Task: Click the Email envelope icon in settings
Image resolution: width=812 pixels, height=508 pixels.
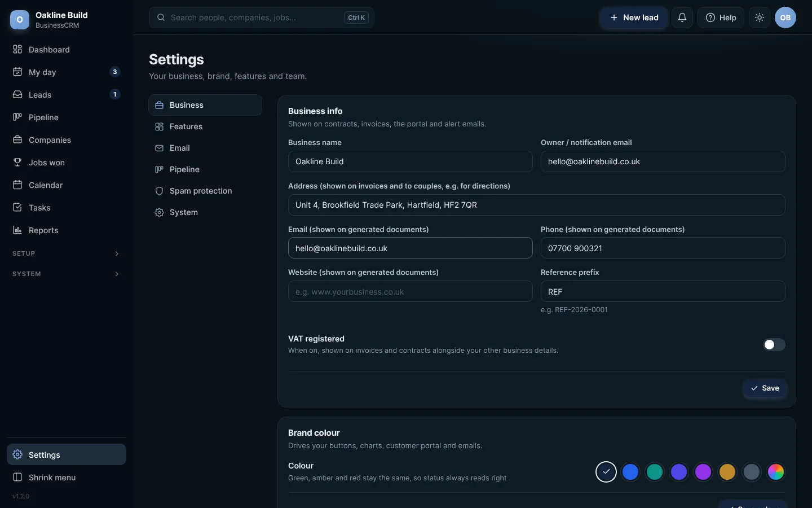Action: point(159,148)
